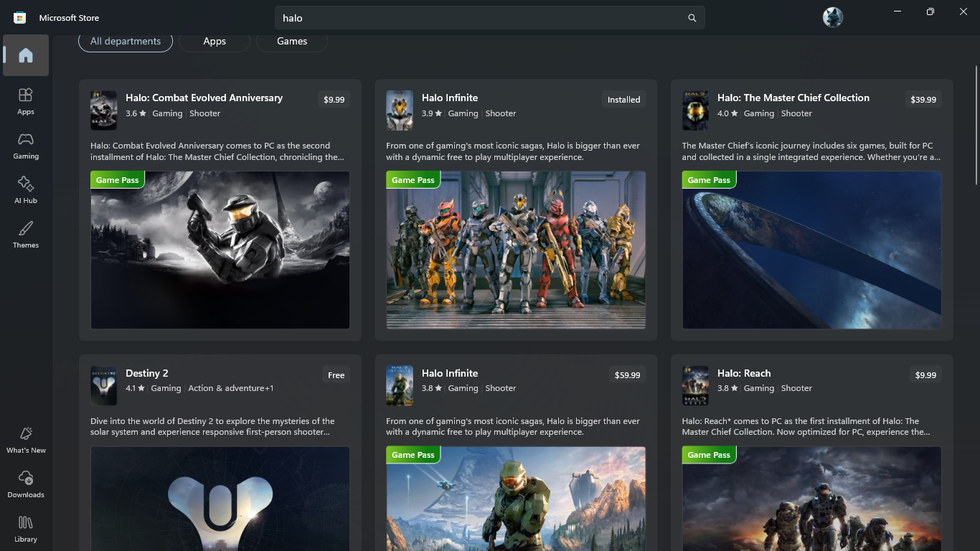Click the 3.9 star rating of Halo Infinite
The height and width of the screenshot is (551, 980).
(432, 113)
